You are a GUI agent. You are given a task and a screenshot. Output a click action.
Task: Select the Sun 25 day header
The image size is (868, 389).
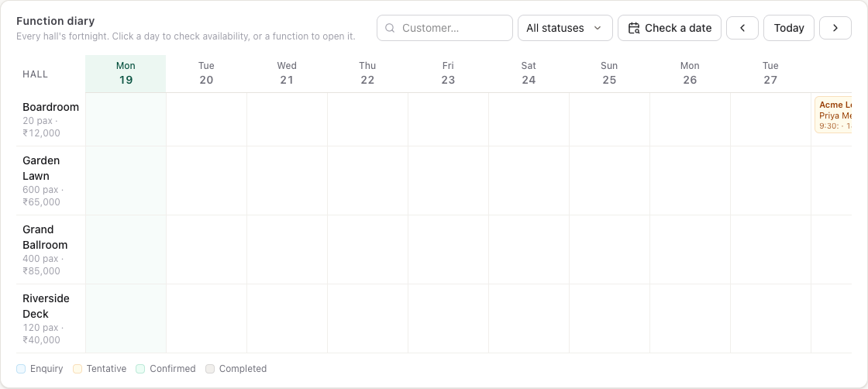pos(609,74)
